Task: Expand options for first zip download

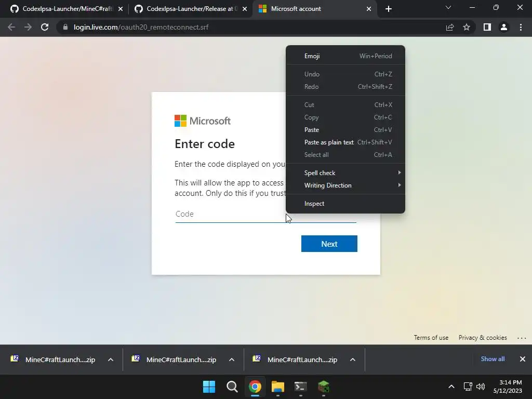Action: click(111, 360)
